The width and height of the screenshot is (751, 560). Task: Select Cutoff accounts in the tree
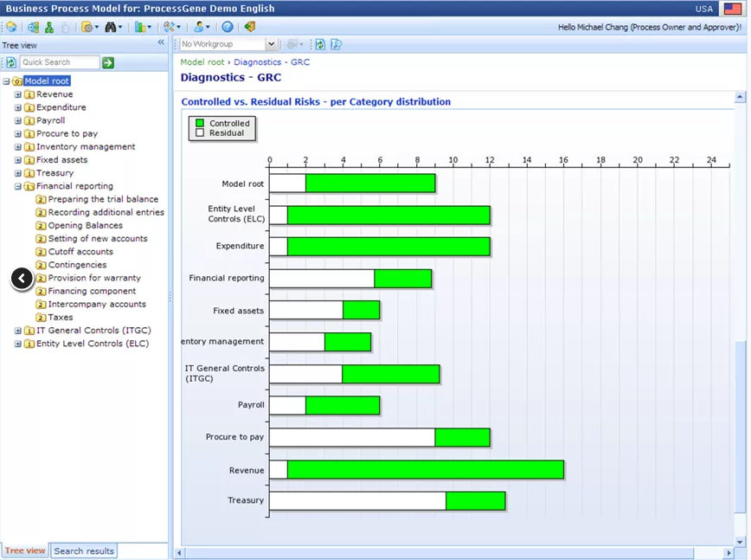tap(80, 252)
